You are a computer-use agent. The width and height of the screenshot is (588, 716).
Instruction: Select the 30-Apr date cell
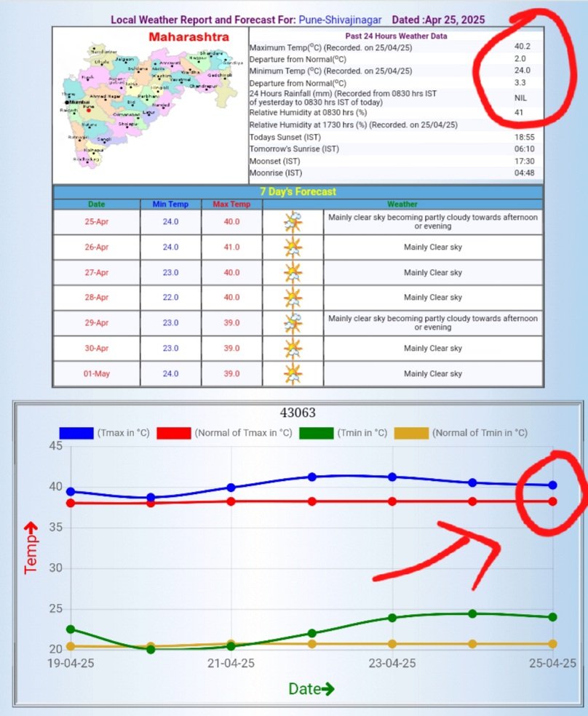pos(96,349)
